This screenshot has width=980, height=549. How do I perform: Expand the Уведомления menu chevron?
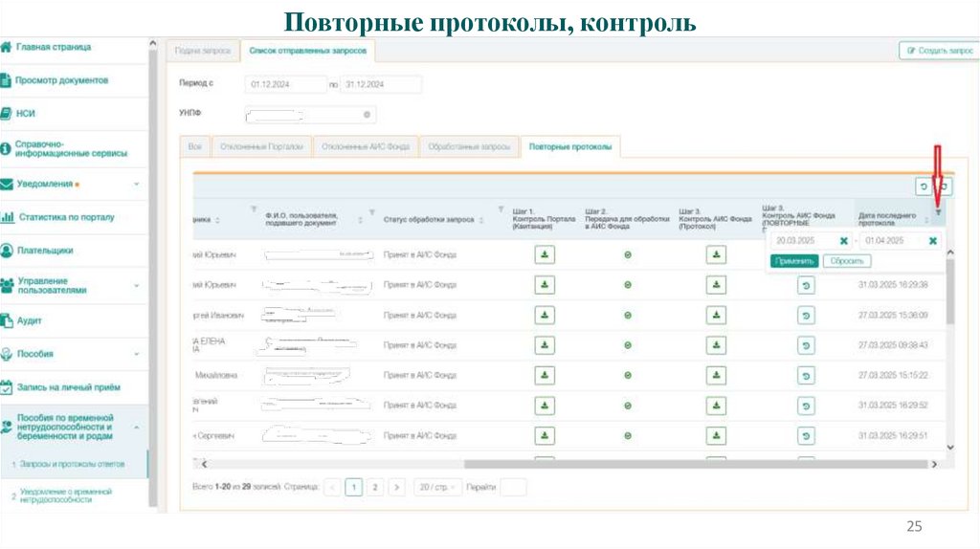pyautogui.click(x=136, y=185)
